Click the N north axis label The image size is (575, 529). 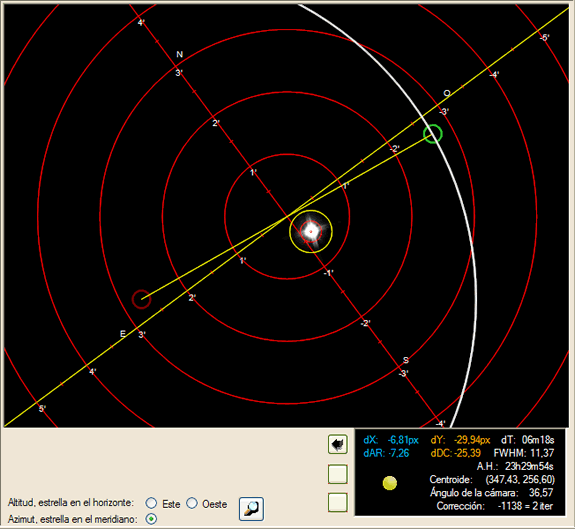179,54
